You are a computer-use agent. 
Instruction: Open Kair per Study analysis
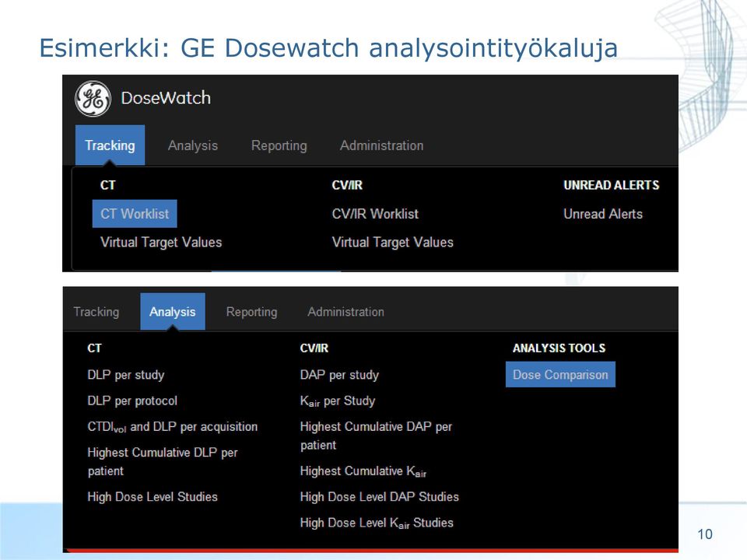337,401
